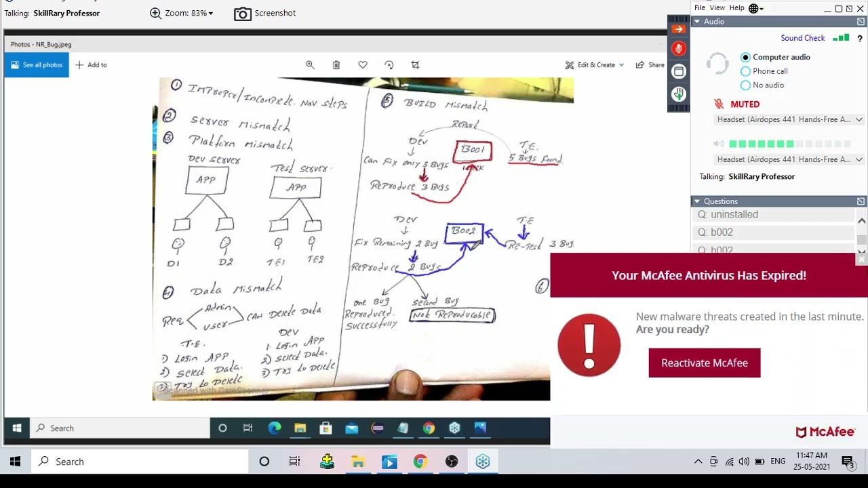Add photo to favorites with heart icon
The width and height of the screenshot is (868, 488).
coord(363,65)
